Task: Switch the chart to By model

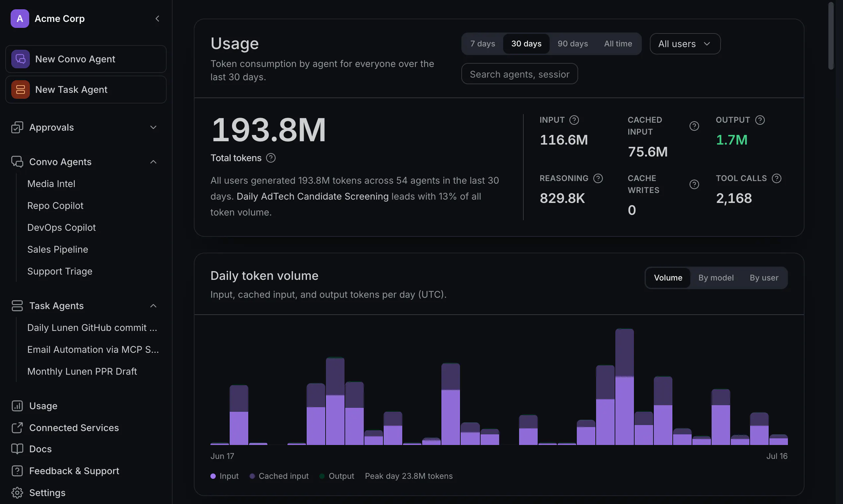Action: tap(716, 278)
